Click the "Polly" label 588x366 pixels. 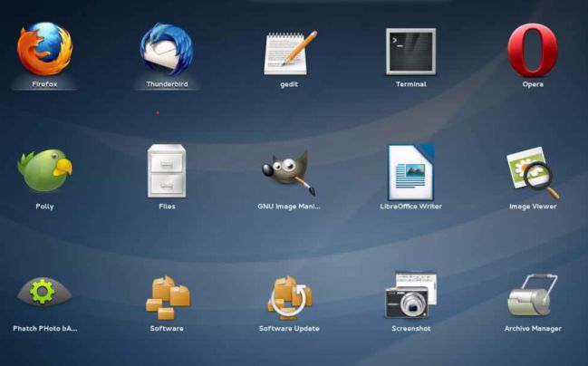[44, 207]
